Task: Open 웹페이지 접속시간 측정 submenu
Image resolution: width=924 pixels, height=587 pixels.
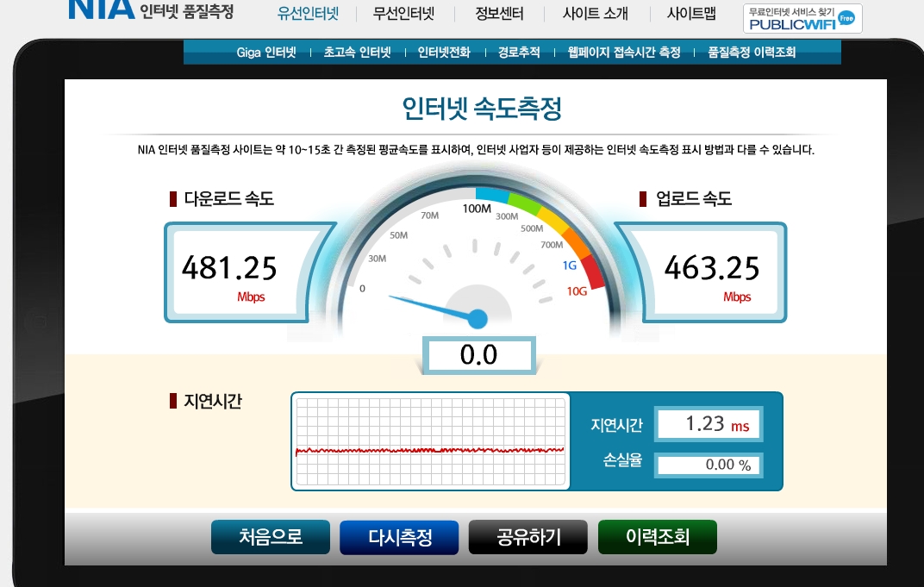Action: click(624, 53)
